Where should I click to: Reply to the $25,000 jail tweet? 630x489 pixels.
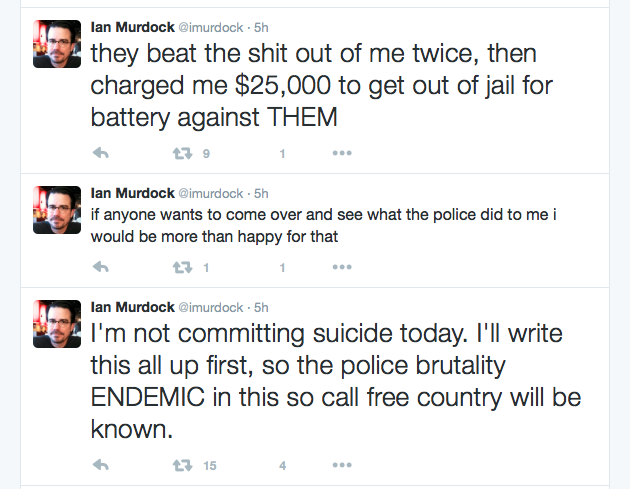click(100, 154)
